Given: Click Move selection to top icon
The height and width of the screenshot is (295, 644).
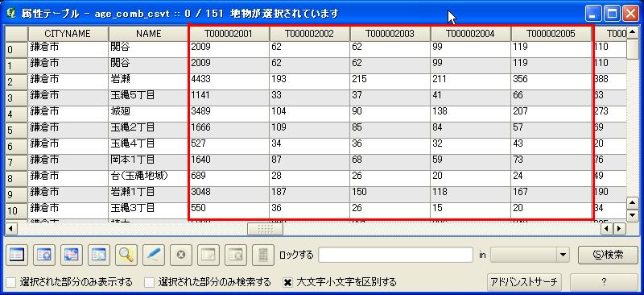Looking at the screenshot, I should click(x=44, y=255).
